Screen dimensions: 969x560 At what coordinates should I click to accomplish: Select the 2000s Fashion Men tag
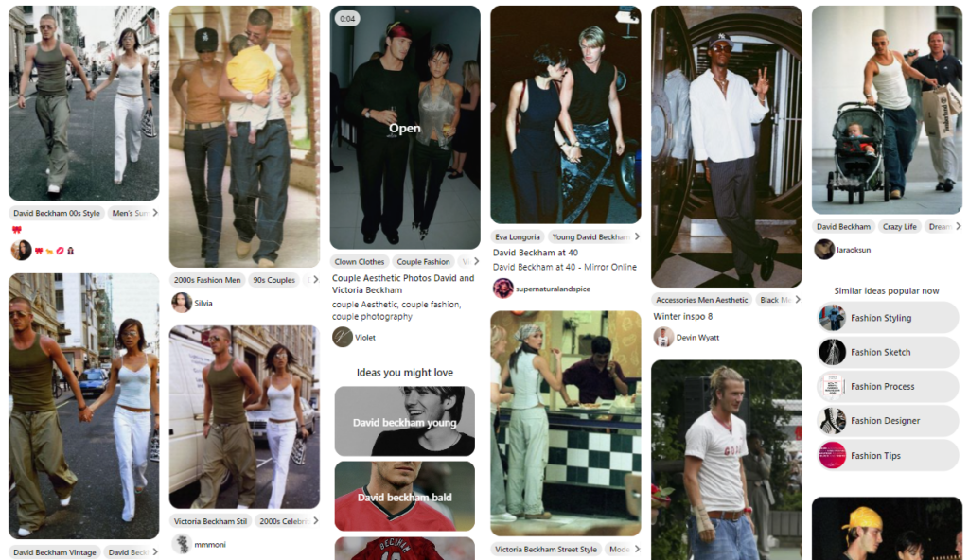(207, 280)
